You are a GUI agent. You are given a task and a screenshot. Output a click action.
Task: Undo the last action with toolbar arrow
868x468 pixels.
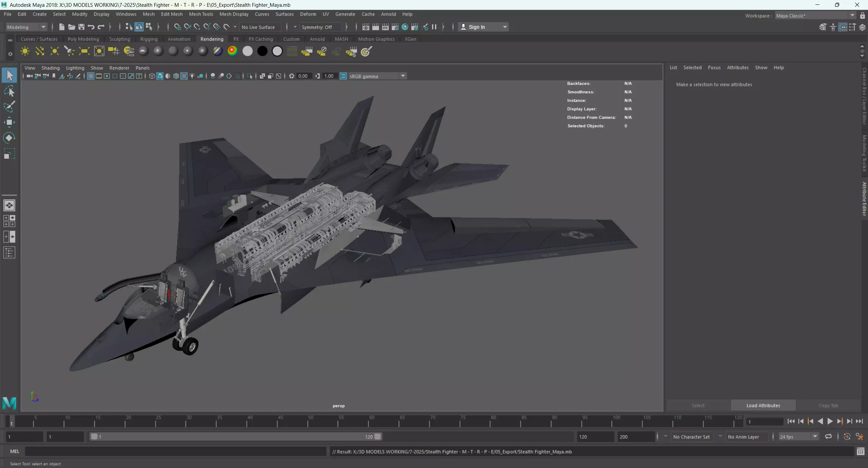(91, 27)
